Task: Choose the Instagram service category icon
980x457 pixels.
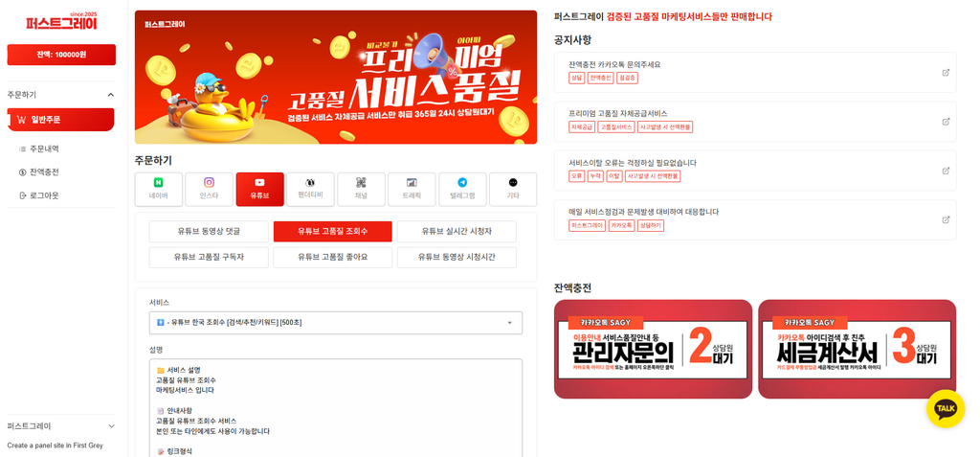Action: [210, 183]
